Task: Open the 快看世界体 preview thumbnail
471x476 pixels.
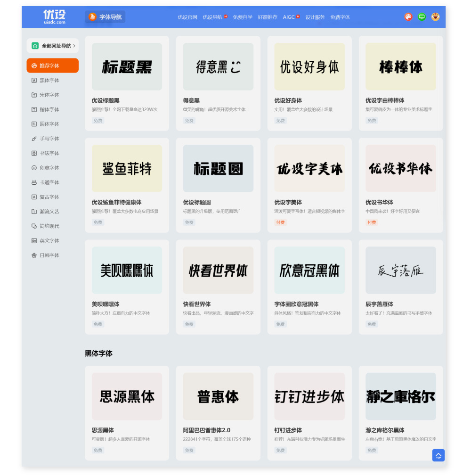Action: 218,270
